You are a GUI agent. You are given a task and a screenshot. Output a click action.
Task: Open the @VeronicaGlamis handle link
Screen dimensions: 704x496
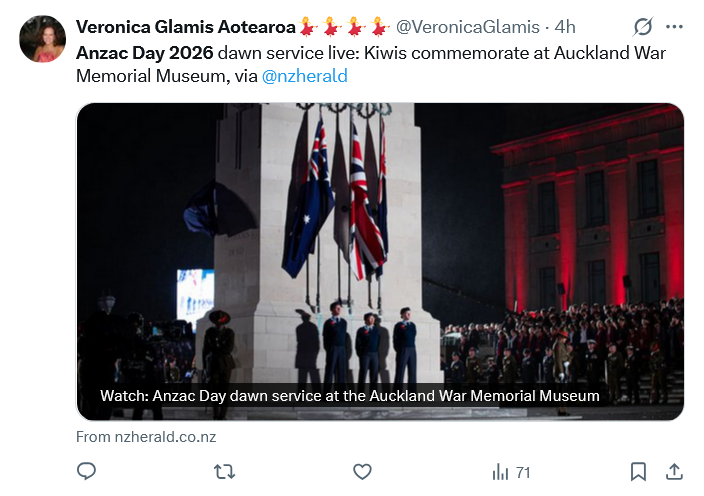(467, 27)
